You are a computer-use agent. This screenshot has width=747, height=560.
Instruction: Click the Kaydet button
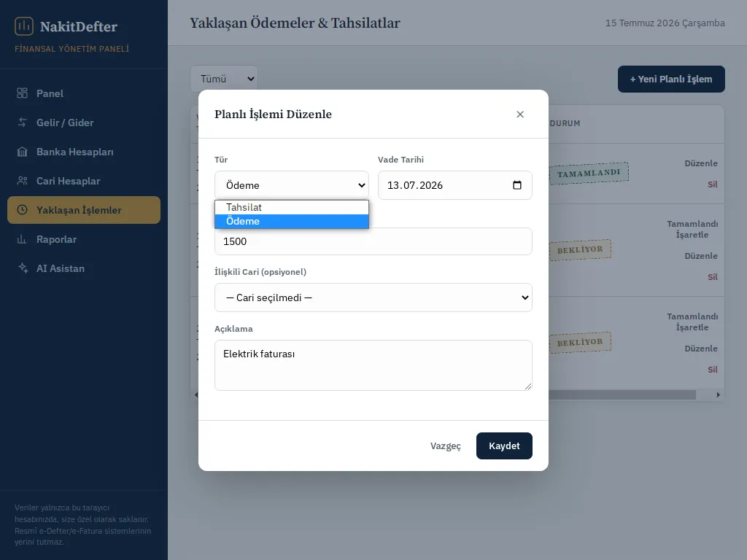pos(504,446)
